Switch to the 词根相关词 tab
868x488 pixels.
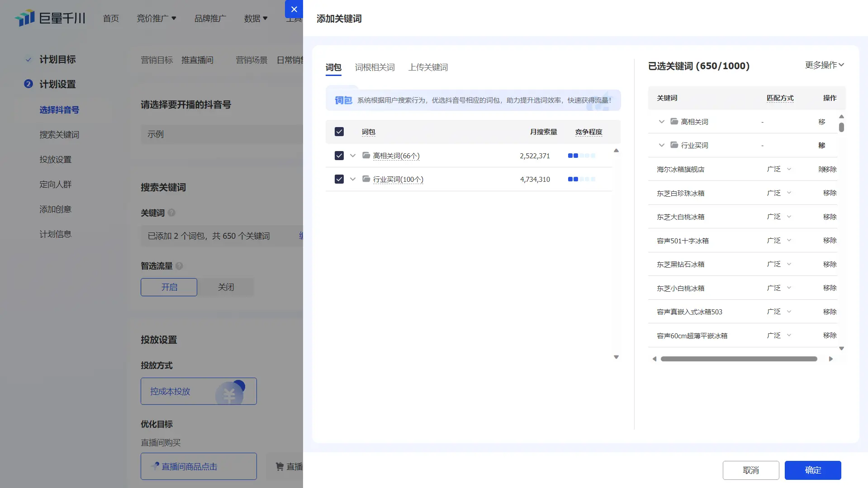375,67
